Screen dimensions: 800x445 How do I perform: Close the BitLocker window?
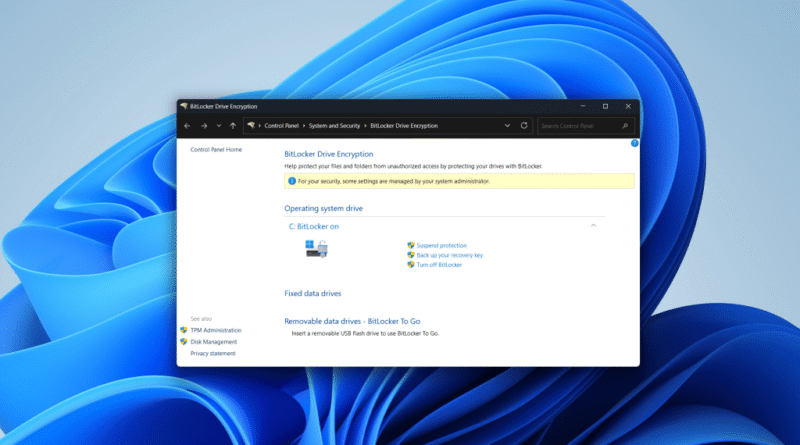pos(629,106)
